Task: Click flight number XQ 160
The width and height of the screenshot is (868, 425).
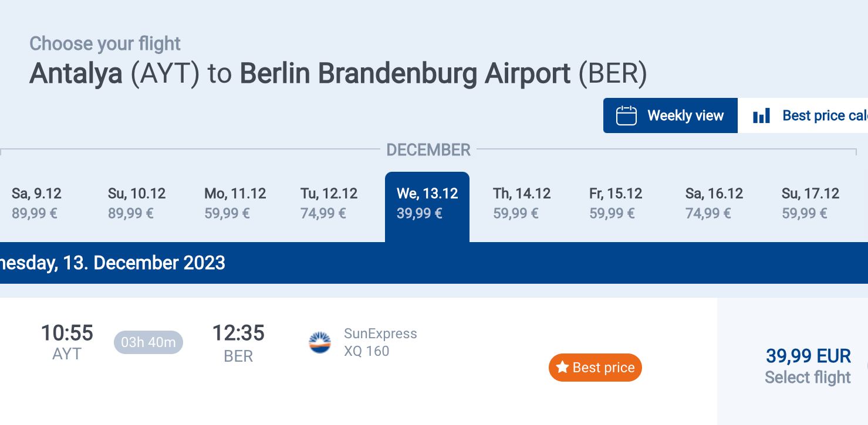Action: coord(367,351)
